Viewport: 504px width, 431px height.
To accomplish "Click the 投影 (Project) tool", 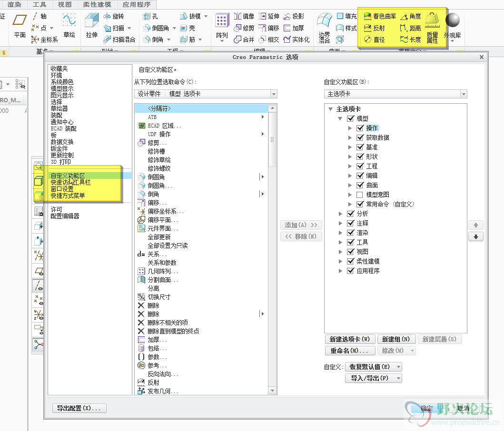I will click(294, 16).
